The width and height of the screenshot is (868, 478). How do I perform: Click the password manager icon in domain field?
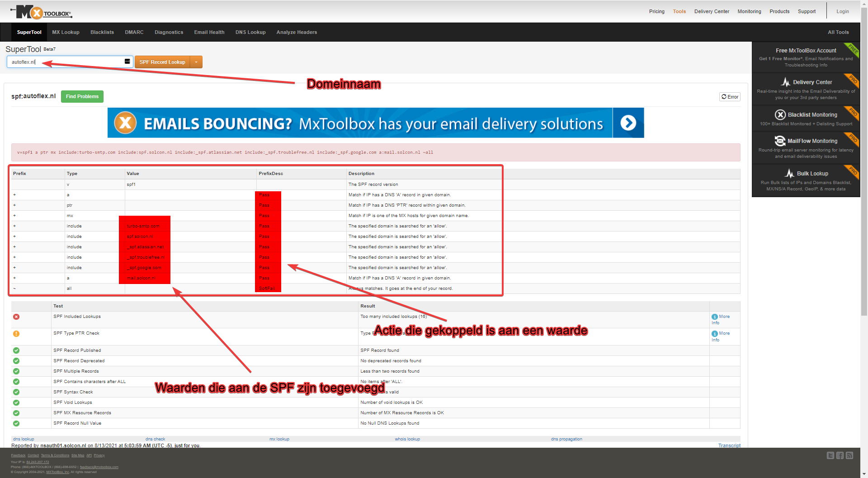click(x=127, y=62)
